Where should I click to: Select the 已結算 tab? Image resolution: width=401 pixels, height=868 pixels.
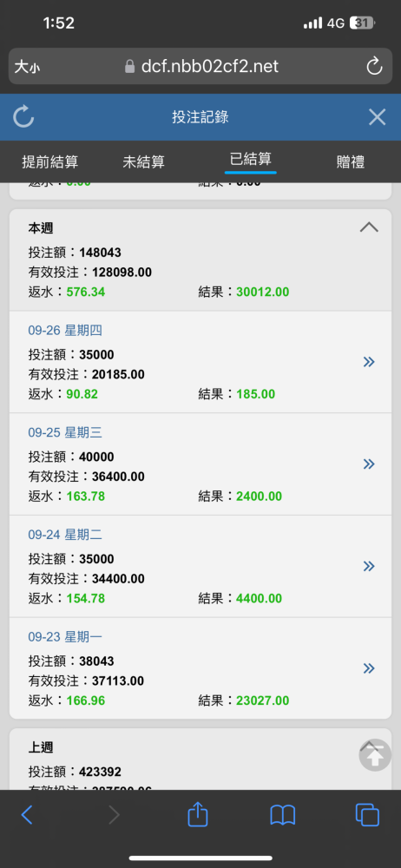[250, 160]
